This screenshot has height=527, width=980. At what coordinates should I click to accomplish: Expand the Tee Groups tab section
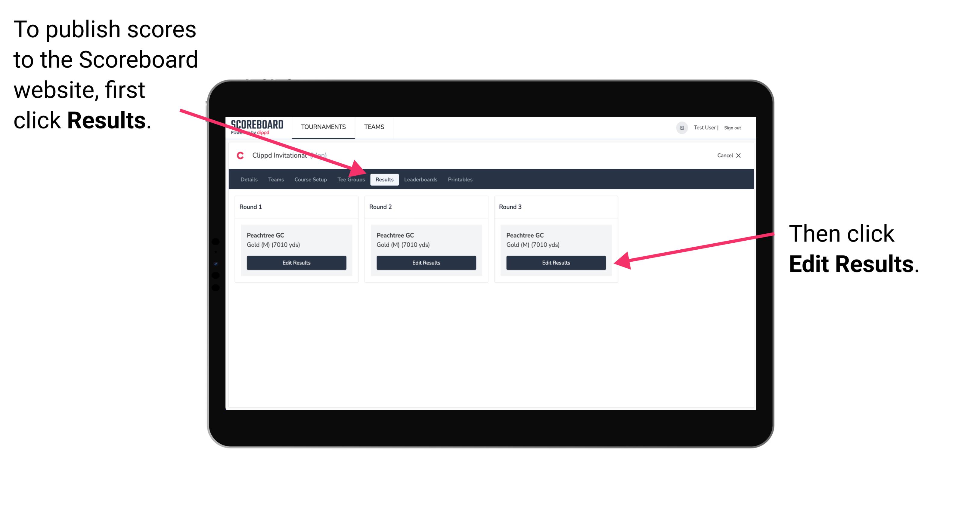351,179
